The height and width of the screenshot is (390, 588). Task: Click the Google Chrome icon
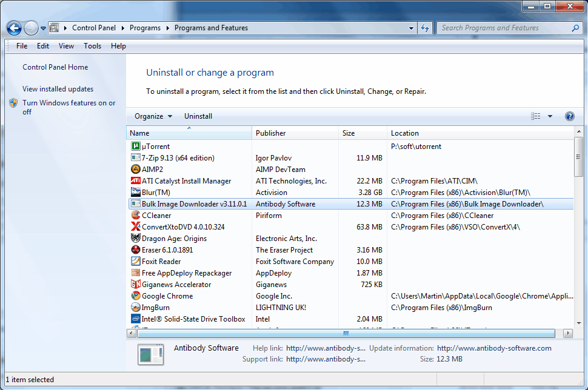click(x=136, y=296)
